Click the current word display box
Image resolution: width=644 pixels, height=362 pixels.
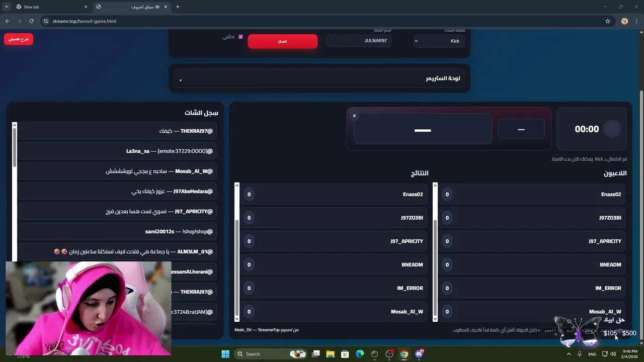tap(423, 129)
